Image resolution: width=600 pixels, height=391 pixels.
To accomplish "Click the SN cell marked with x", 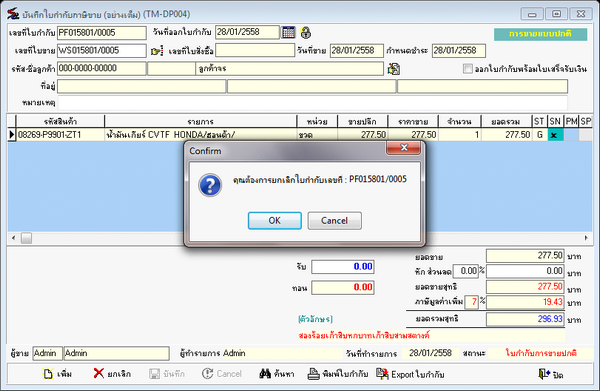I will pyautogui.click(x=555, y=135).
